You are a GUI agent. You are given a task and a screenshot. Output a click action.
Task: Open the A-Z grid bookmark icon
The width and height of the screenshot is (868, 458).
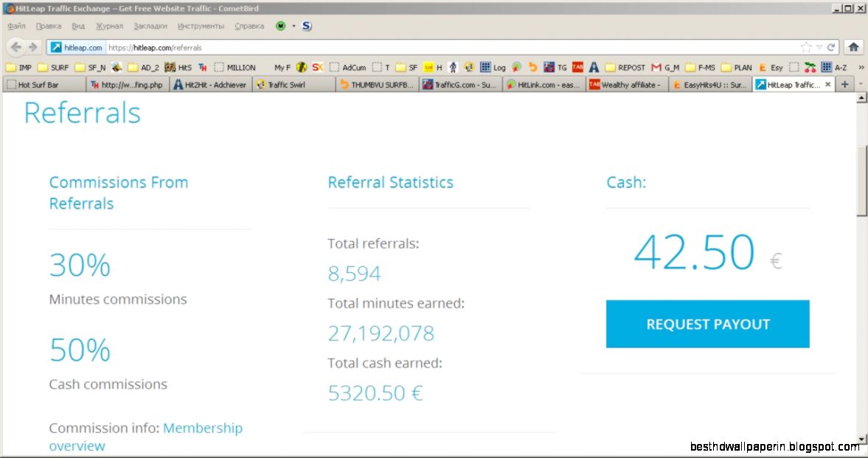[827, 66]
